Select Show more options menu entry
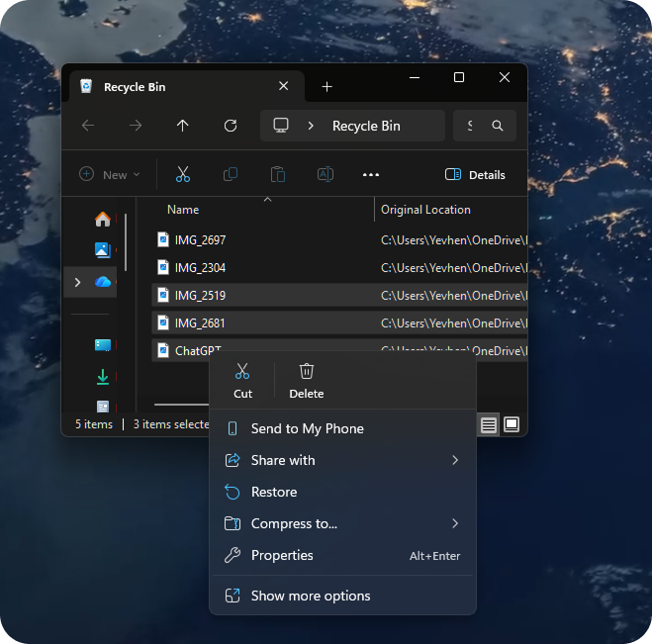 (x=311, y=596)
